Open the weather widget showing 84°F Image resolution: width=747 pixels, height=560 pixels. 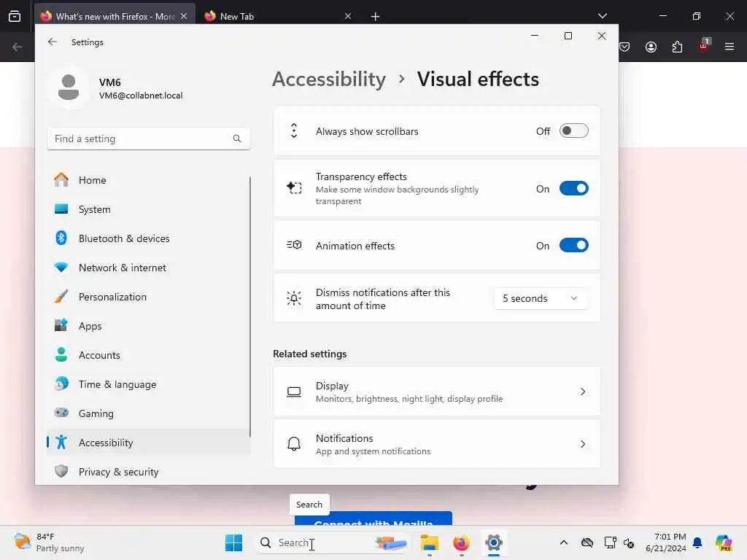pos(49,542)
